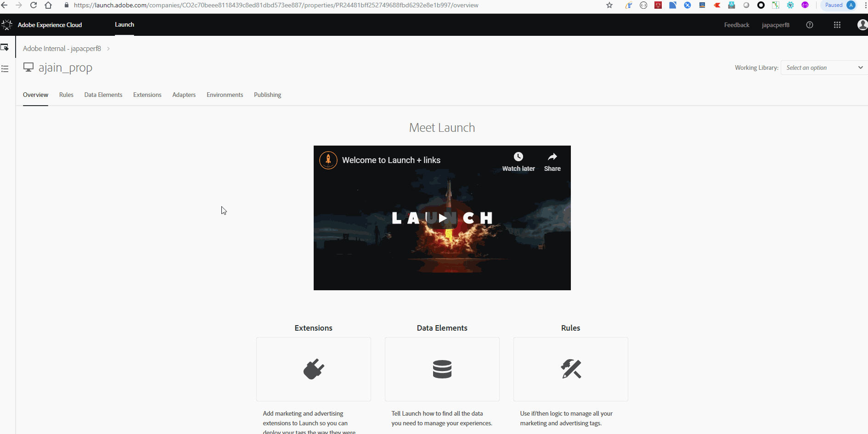Open the Working Library dropdown
The height and width of the screenshot is (434, 868).
coord(824,68)
